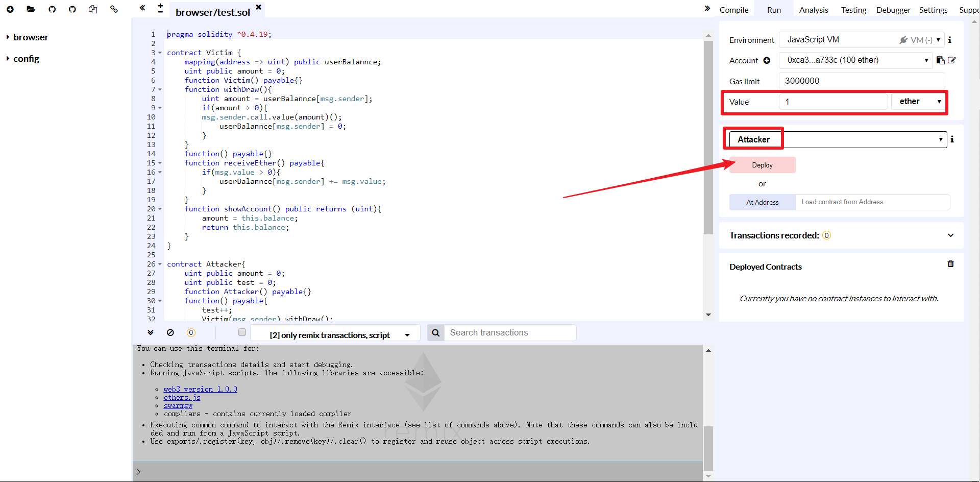Click the "pragma solidity ^0.4.19;" line in the editor
Image resolution: width=980 pixels, height=482 pixels.
point(219,34)
